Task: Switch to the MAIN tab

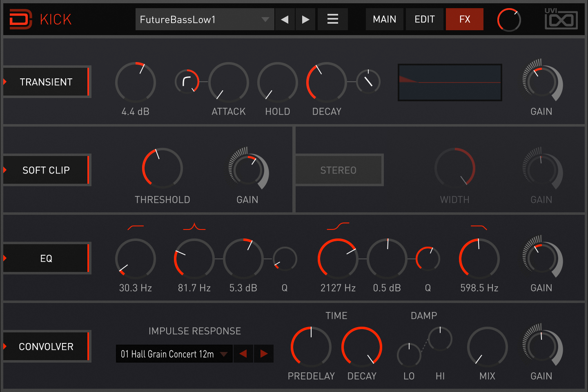Action: [x=384, y=19]
